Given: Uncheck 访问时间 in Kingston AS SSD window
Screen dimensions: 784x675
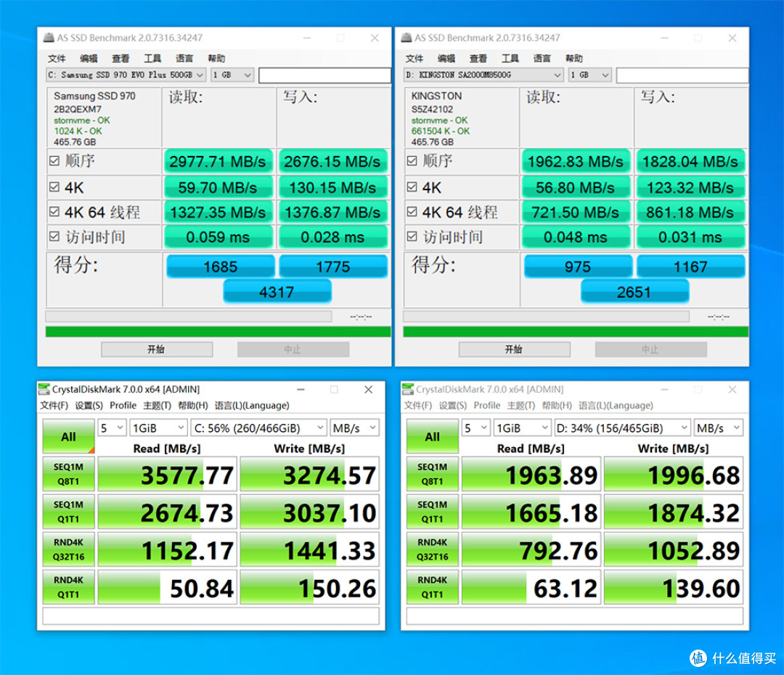Looking at the screenshot, I should pos(412,236).
